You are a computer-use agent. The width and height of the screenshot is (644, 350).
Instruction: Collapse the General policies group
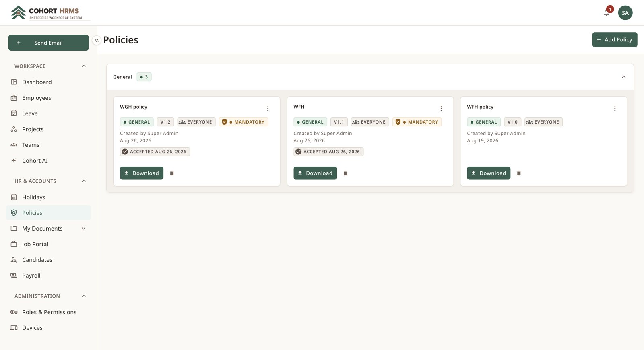pos(623,77)
